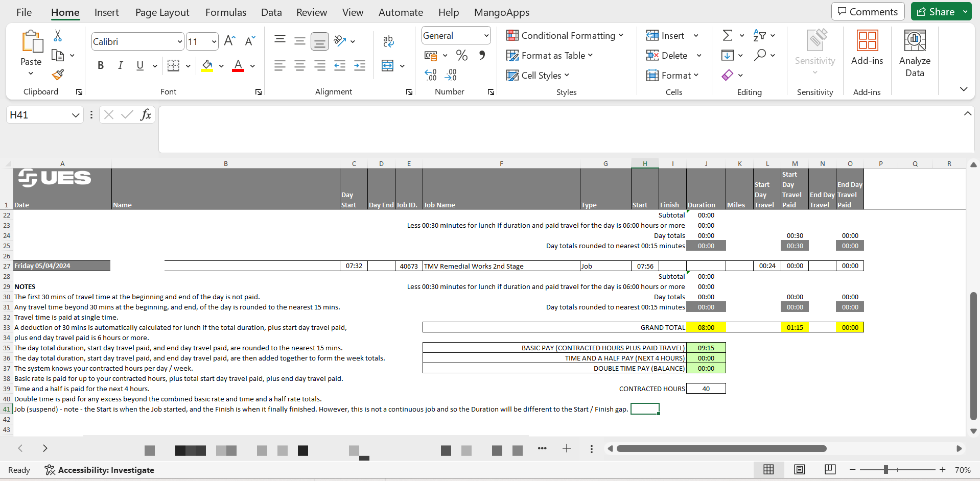Toggle Italic formatting

click(121, 65)
